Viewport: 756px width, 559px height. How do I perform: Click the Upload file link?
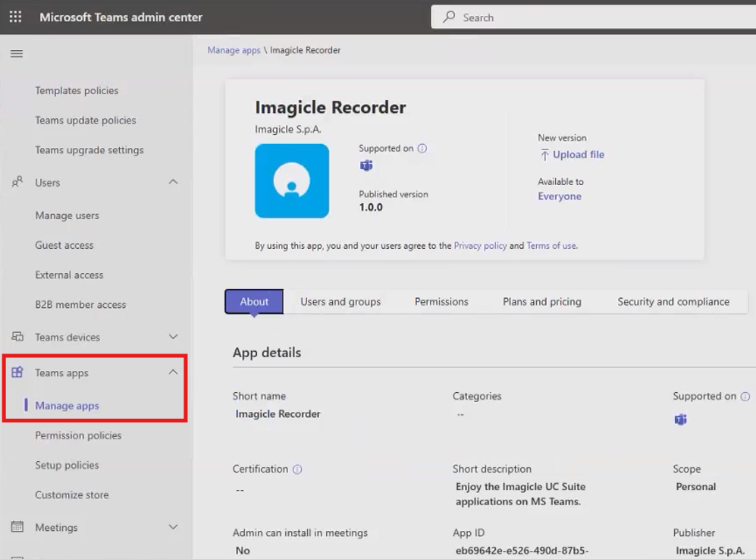pos(578,155)
